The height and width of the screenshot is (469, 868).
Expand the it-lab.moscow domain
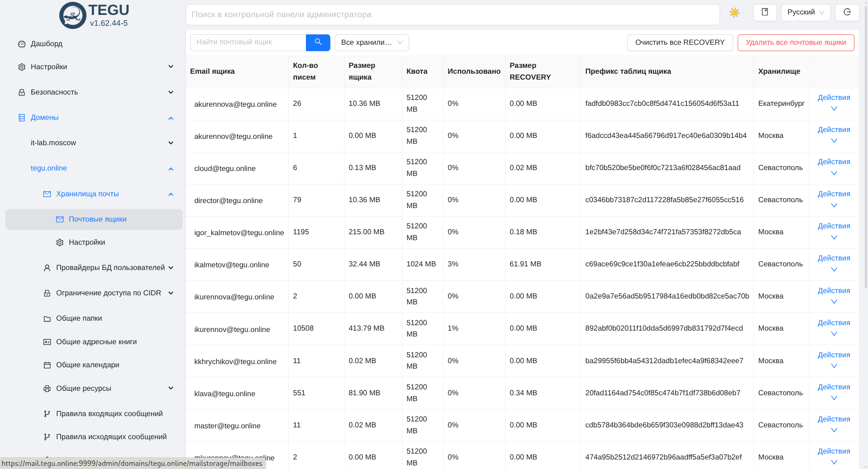coord(171,143)
